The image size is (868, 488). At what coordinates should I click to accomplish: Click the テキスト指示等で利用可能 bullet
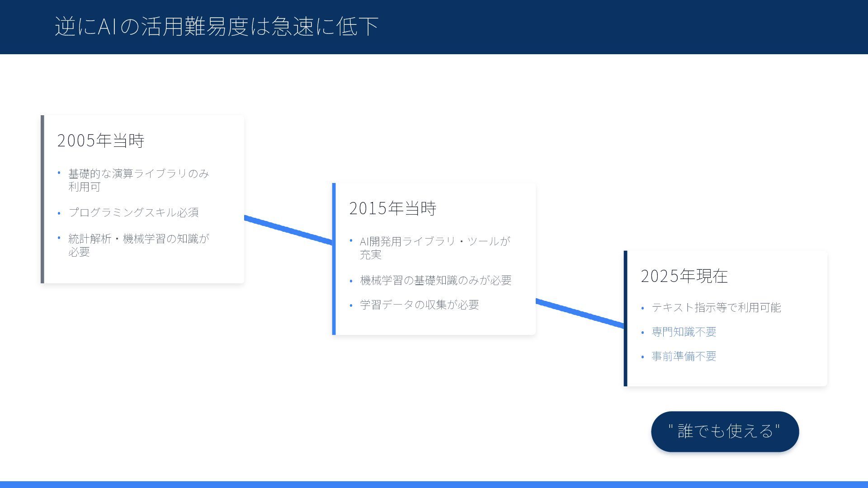716,308
